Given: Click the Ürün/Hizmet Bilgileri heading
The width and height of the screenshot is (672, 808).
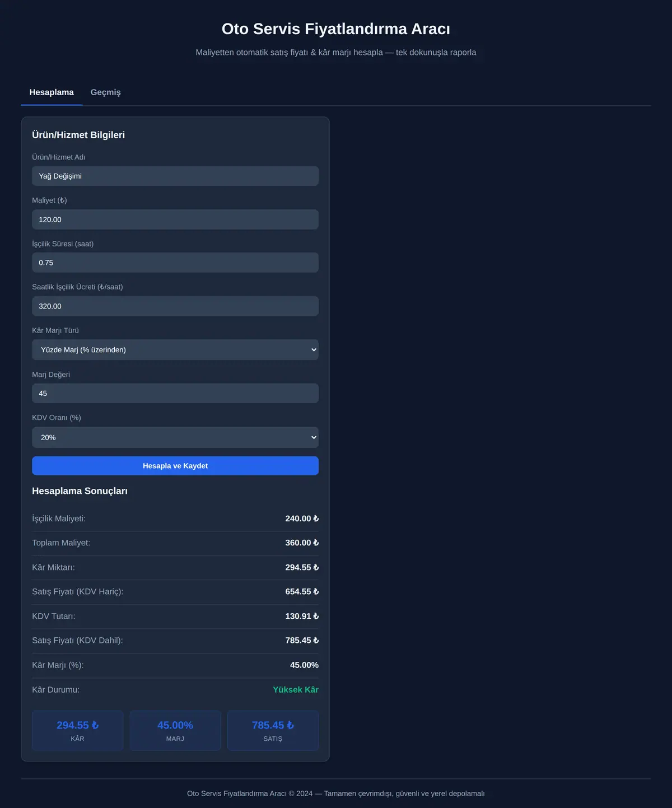Looking at the screenshot, I should pos(78,135).
